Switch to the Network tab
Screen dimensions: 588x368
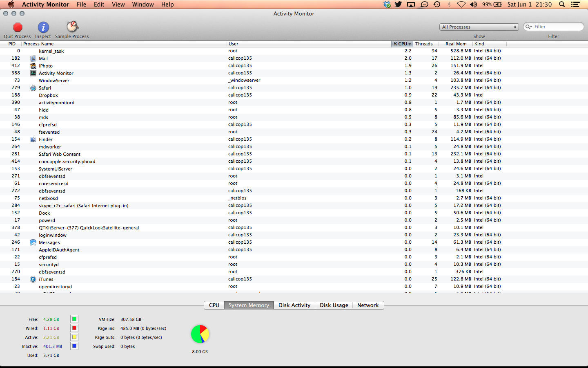click(368, 305)
